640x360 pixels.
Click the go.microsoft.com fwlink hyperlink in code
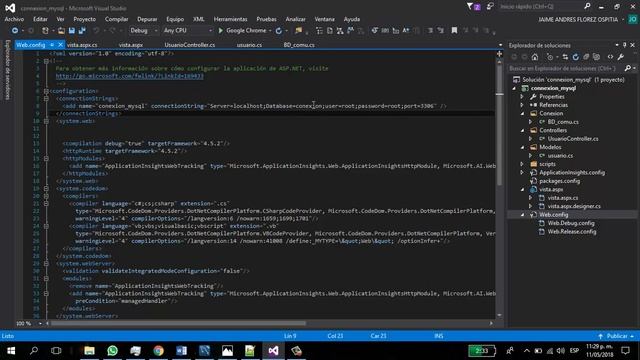129,76
